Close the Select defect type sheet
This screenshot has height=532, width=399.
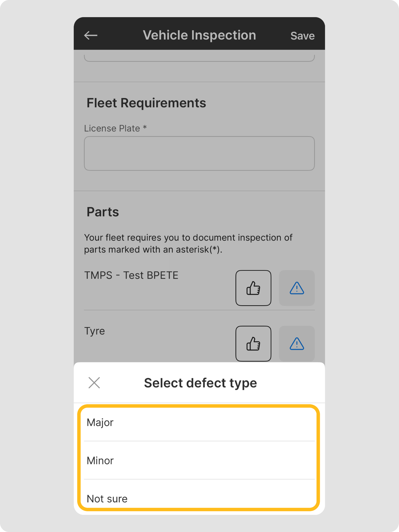click(94, 383)
